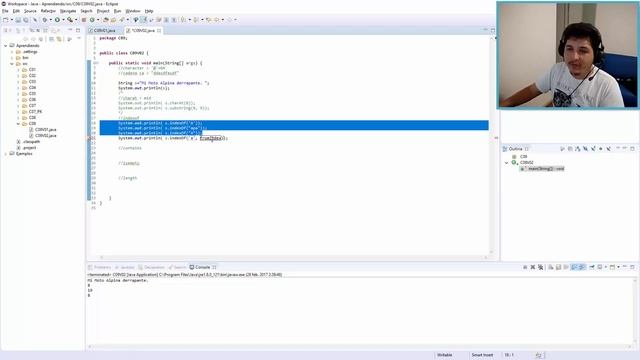Image resolution: width=640 pixels, height=360 pixels.
Task: Open the Source menu
Action: 30,11
